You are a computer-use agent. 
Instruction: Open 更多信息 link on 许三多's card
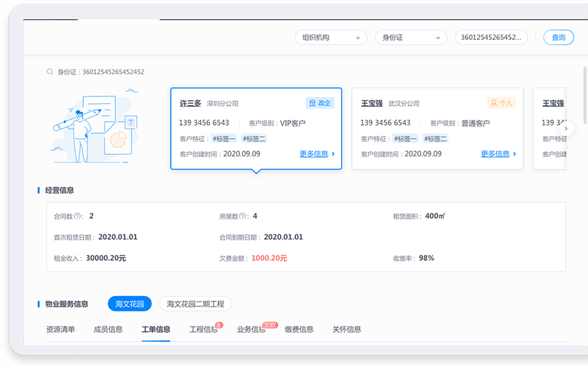pos(317,154)
